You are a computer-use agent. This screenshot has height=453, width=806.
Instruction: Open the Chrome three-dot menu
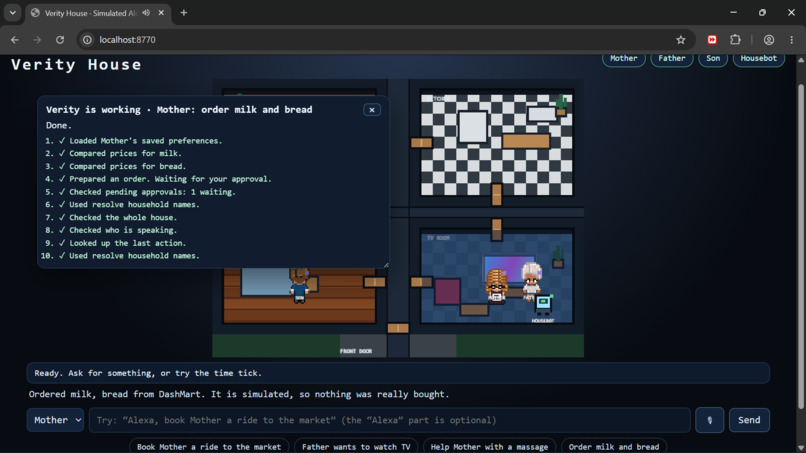point(792,40)
